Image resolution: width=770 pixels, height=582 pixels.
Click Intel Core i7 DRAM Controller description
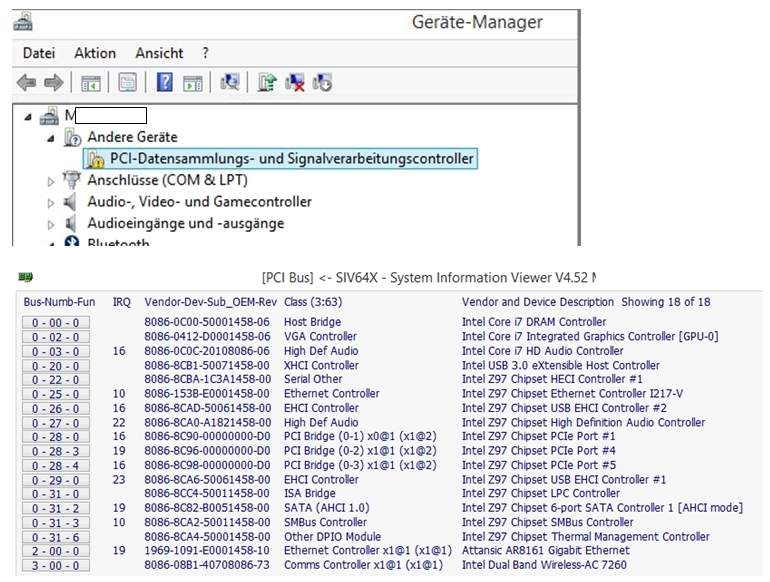[x=534, y=322]
